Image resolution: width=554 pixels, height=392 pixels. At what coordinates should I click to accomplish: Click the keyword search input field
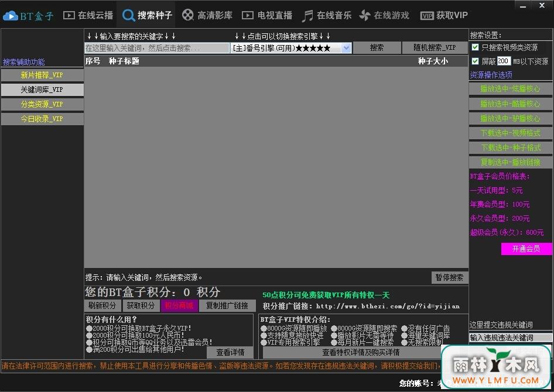pyautogui.click(x=157, y=48)
